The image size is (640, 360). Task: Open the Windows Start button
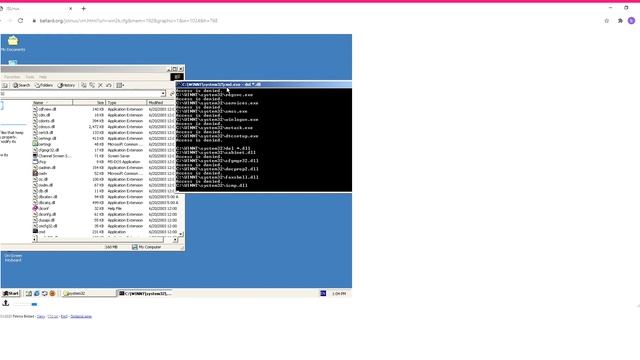(11, 293)
